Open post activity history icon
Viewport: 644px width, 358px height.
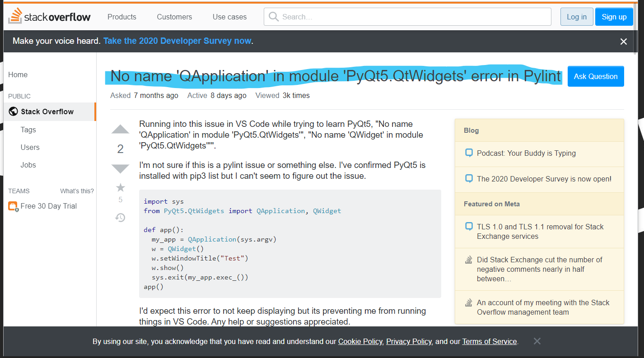point(120,218)
